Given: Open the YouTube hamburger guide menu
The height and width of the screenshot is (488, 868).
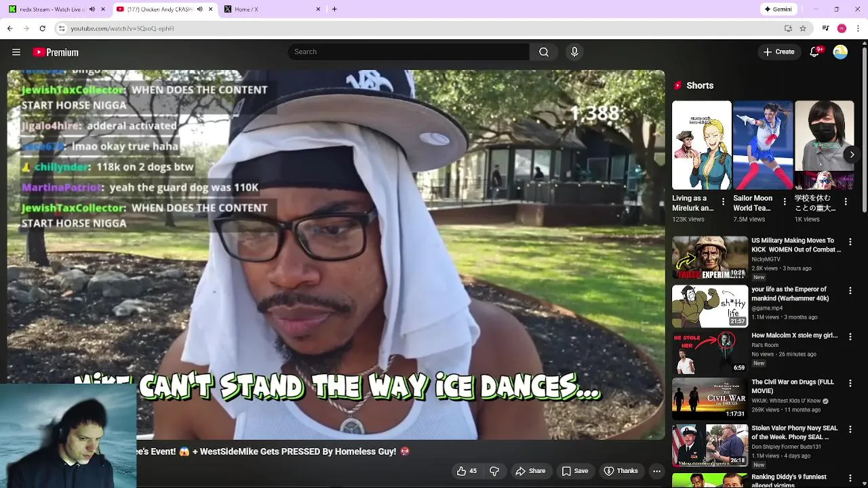Looking at the screenshot, I should click(x=16, y=52).
